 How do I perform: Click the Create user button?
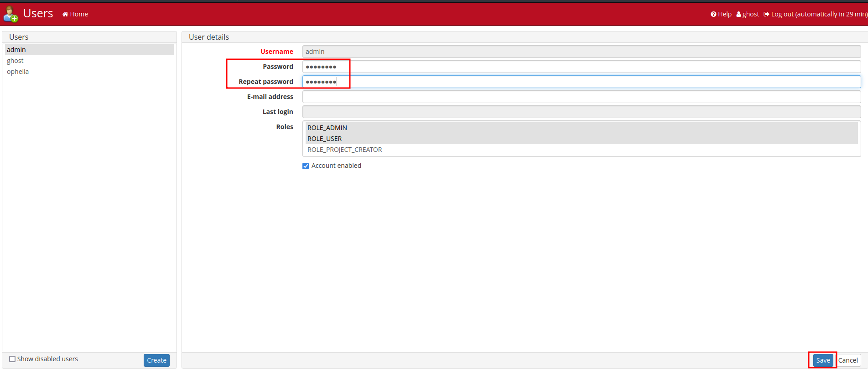tap(156, 360)
